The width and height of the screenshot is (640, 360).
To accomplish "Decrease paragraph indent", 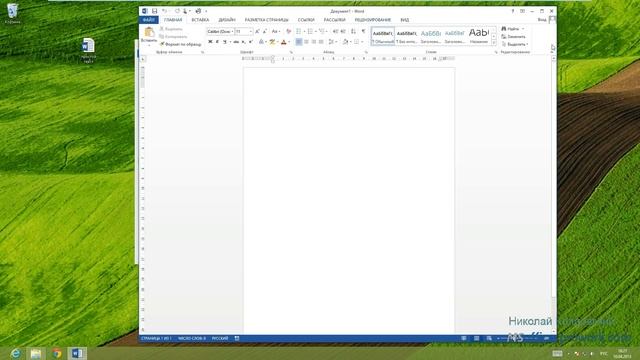I will click(x=336, y=31).
